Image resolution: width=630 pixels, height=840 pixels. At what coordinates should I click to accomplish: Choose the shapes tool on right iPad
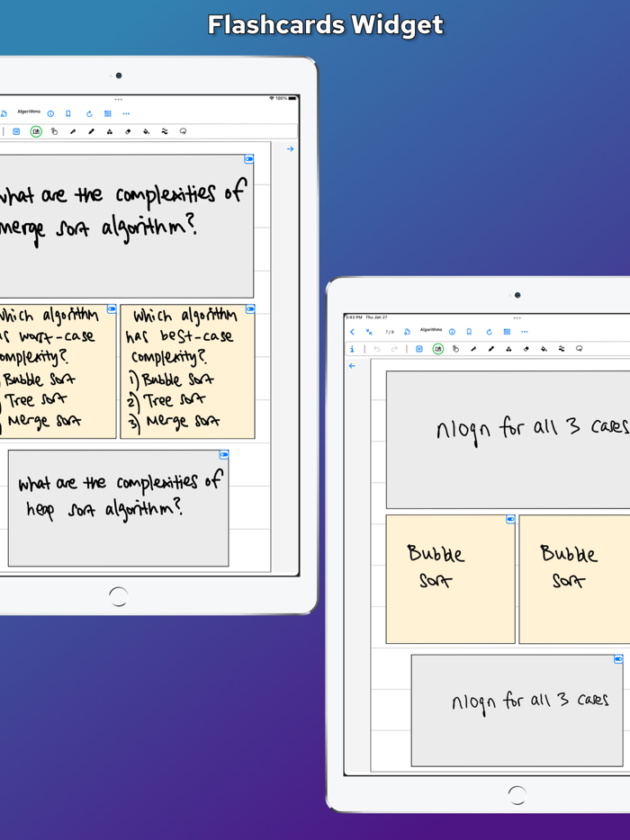point(508,349)
